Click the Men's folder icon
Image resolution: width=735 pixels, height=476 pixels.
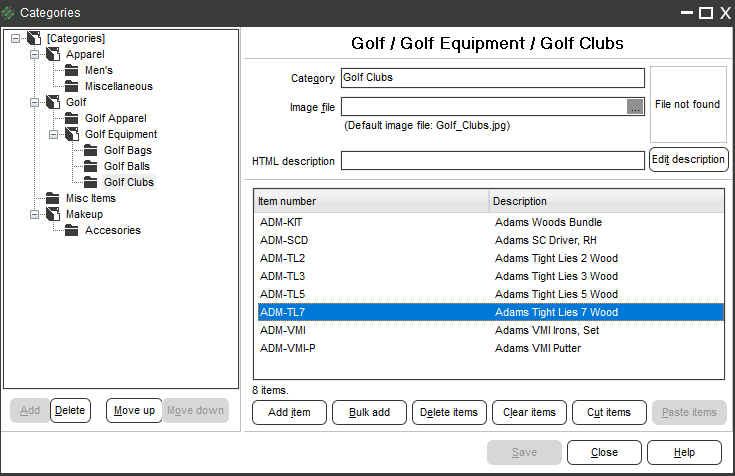coord(72,70)
